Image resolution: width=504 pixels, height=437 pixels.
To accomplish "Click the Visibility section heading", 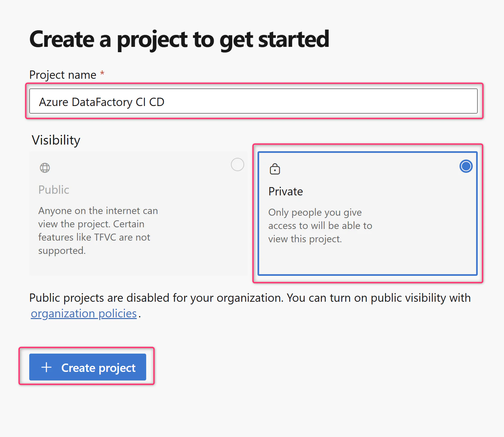I will (x=56, y=140).
